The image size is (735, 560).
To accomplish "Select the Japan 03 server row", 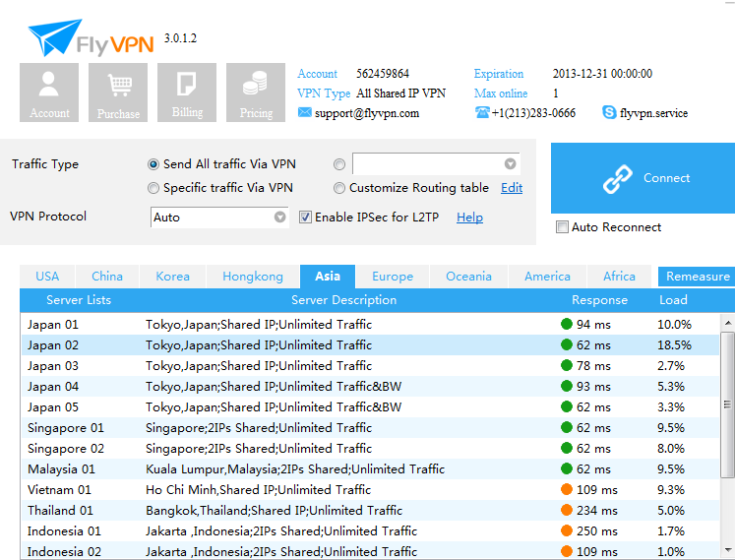I will [x=370, y=365].
